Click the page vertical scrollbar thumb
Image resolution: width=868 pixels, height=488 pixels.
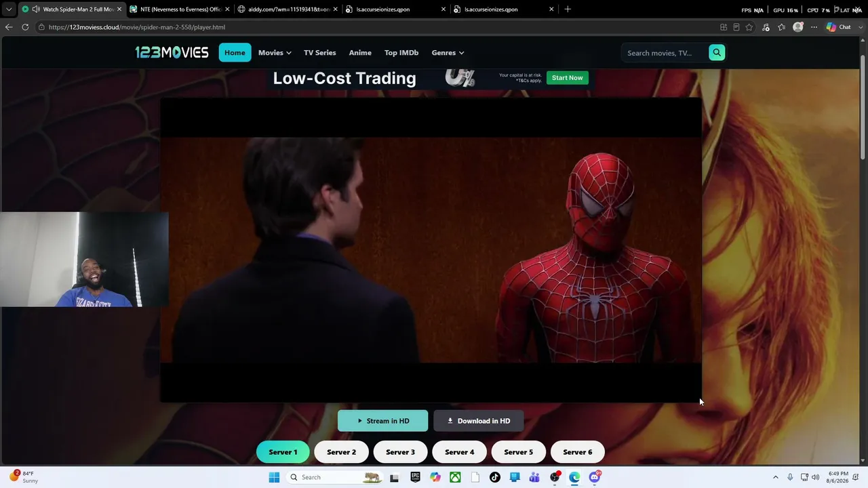[863, 108]
